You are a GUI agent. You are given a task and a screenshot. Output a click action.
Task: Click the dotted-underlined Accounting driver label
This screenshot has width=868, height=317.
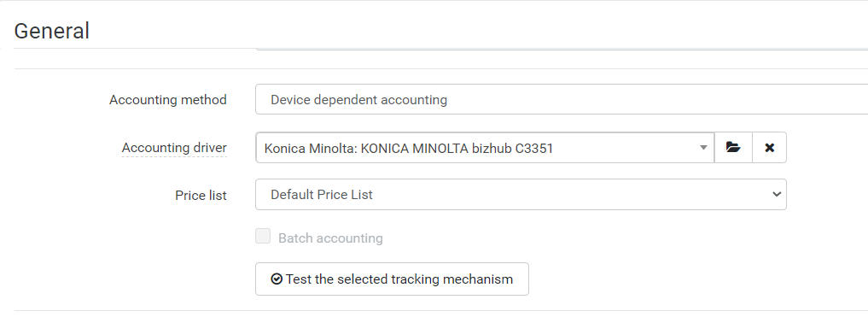[174, 148]
